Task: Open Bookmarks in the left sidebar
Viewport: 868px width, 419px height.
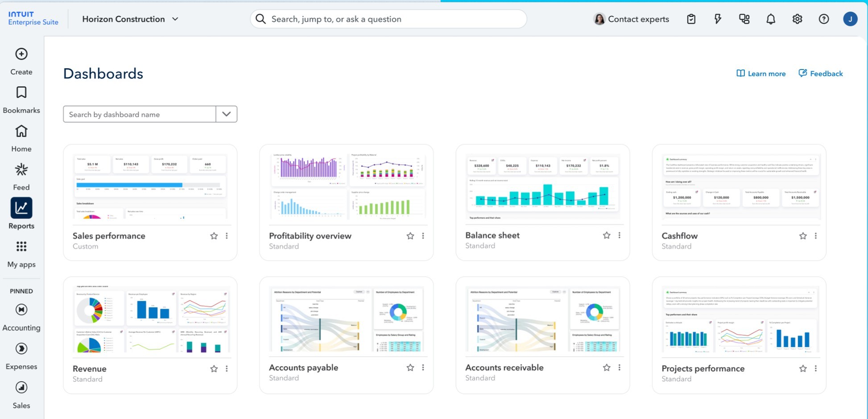Action: click(x=21, y=99)
